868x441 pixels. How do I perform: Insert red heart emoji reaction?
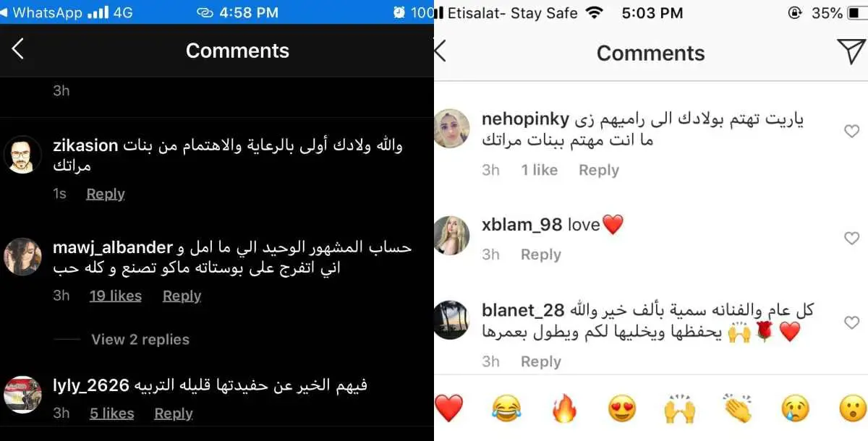click(x=448, y=408)
